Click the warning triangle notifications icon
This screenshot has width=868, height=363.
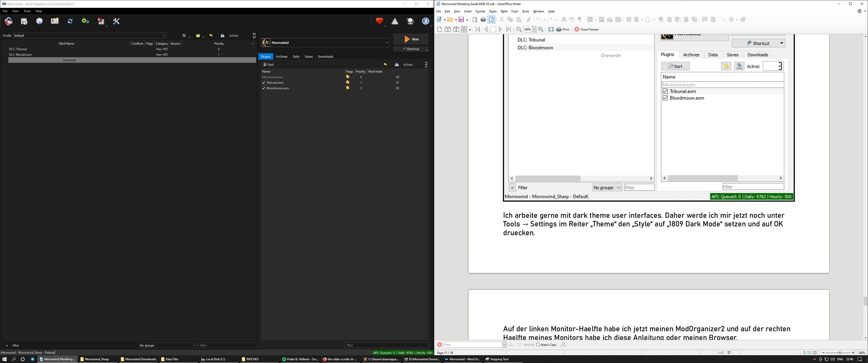[395, 21]
